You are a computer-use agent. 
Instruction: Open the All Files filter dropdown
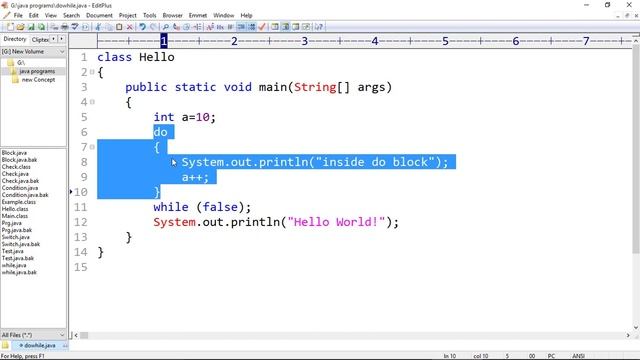(62, 335)
